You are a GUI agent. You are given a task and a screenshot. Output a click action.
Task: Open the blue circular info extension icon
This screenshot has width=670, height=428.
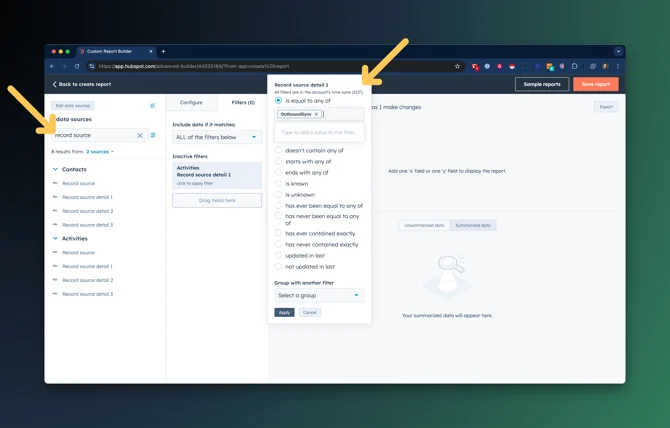(487, 66)
